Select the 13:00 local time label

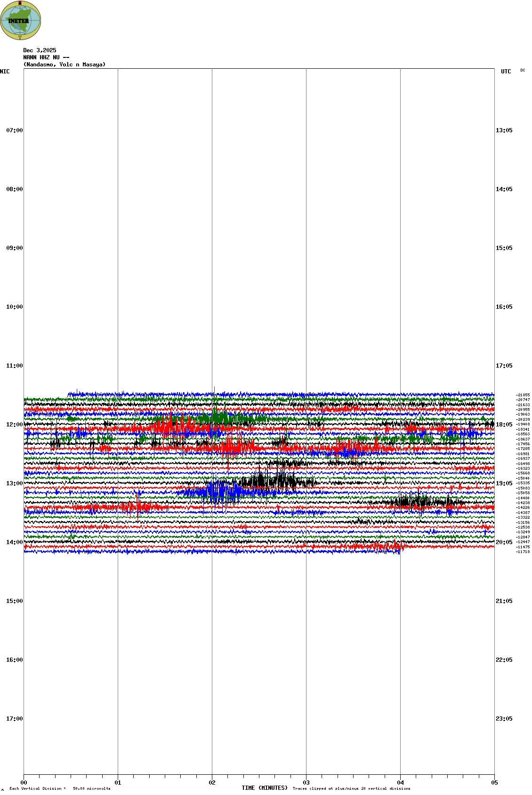pos(14,483)
